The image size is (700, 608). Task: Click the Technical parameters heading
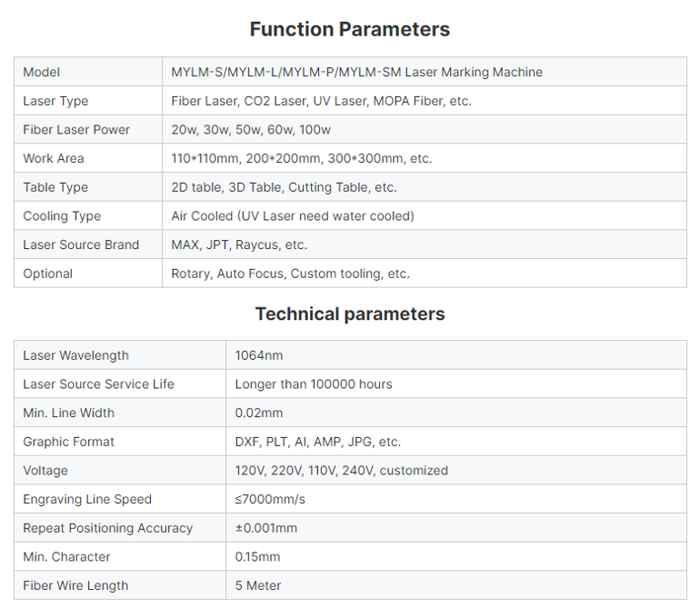point(350,314)
